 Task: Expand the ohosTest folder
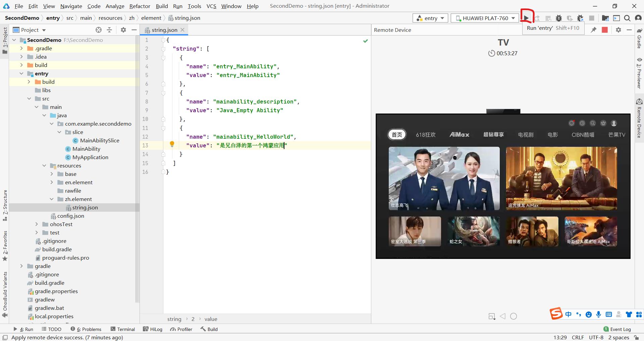[x=37, y=224]
